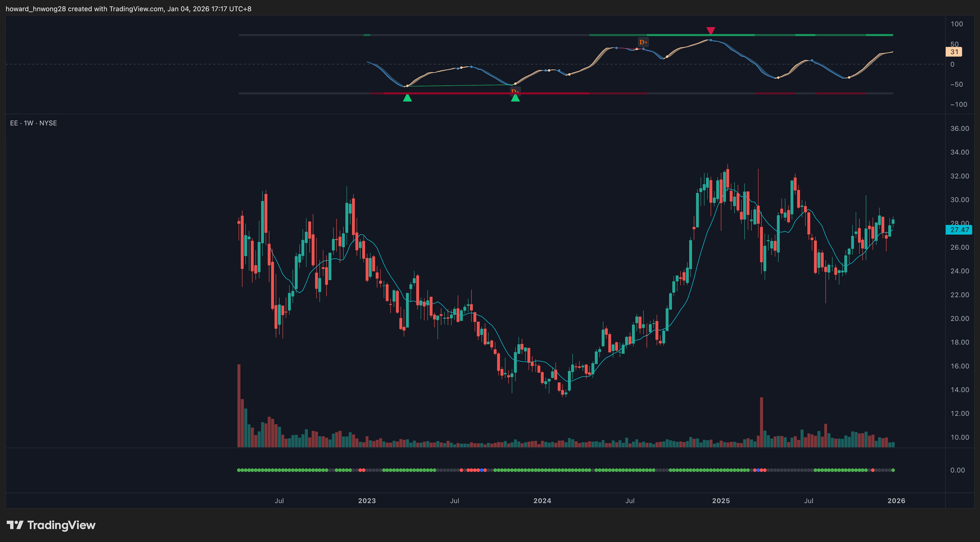The image size is (980, 542).
Task: Open the 'created with TradingView.com' header text
Action: click(116, 9)
